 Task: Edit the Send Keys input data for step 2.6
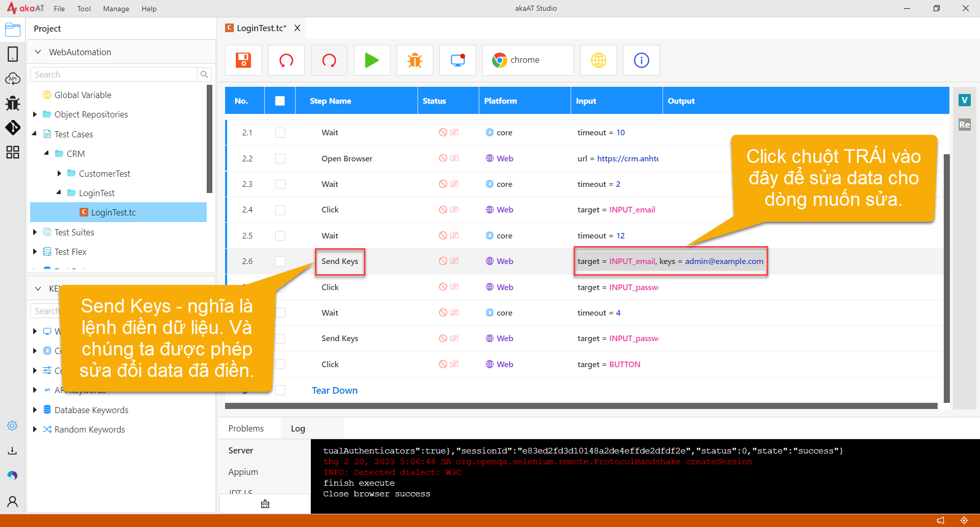tap(671, 261)
